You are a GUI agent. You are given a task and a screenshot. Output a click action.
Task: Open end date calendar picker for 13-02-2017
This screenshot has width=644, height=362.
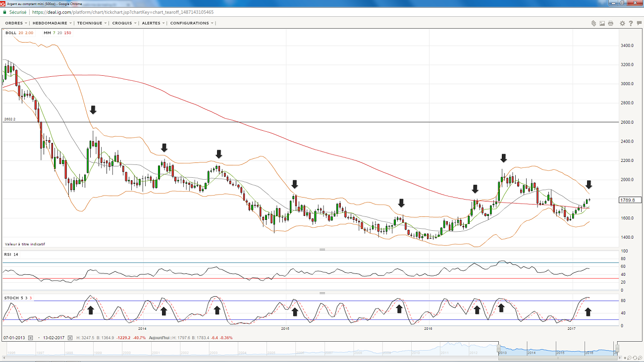(x=70, y=338)
